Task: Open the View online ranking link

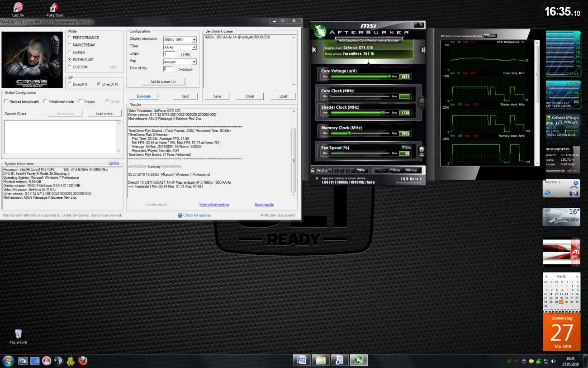Action: [x=214, y=205]
